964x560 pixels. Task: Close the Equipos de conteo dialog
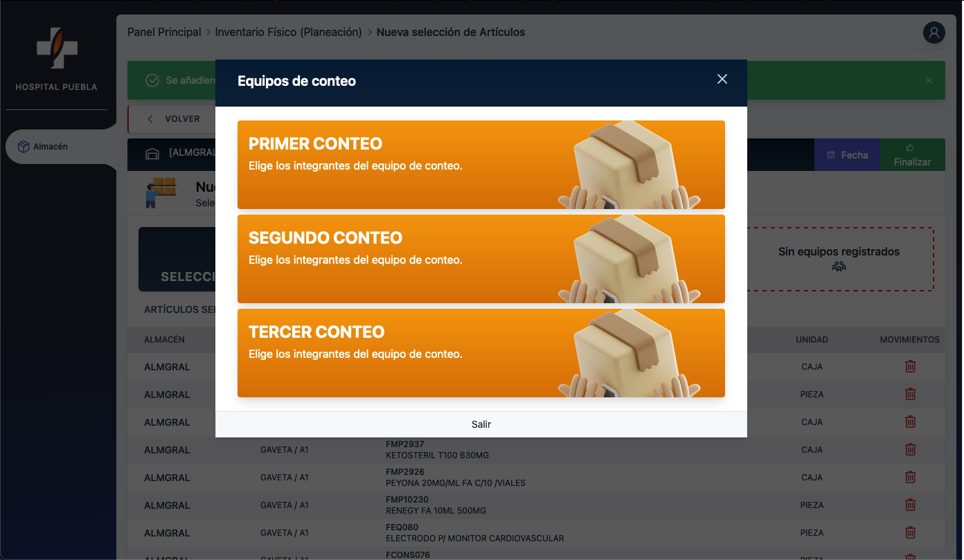722,80
